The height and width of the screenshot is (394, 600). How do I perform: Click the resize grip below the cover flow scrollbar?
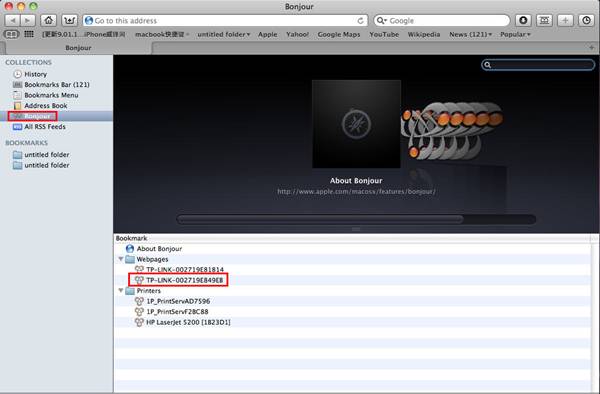pyautogui.click(x=356, y=229)
